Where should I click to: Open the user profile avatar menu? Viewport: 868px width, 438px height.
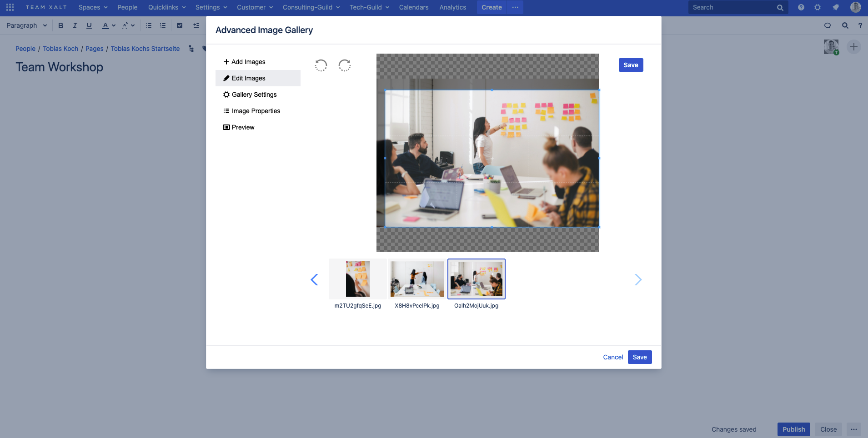tap(856, 7)
